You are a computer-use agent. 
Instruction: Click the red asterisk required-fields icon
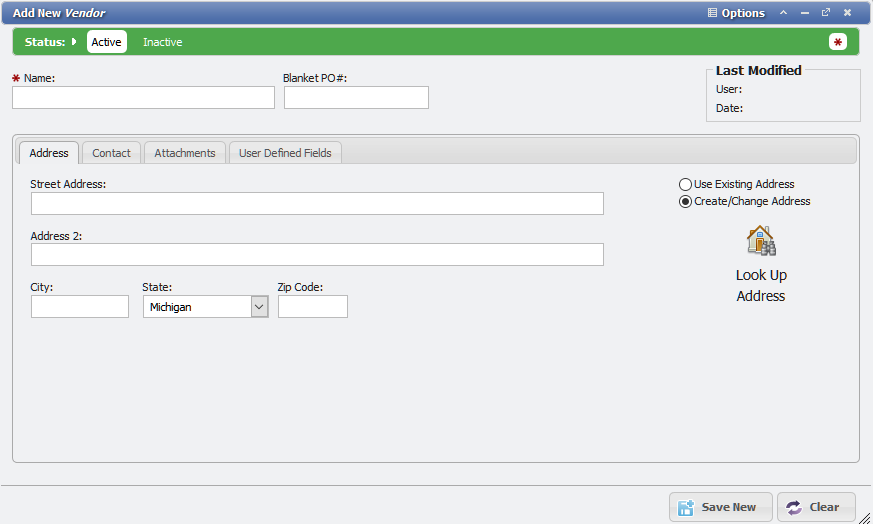[x=838, y=42]
